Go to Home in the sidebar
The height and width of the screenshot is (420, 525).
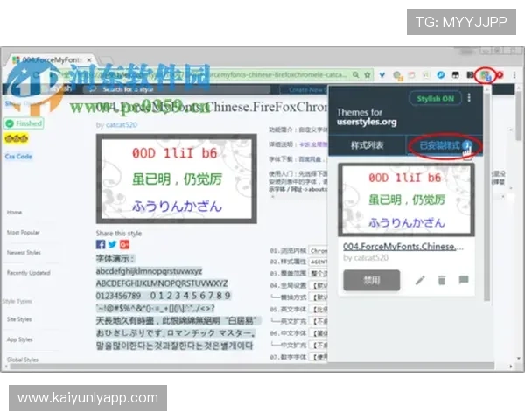(x=14, y=213)
